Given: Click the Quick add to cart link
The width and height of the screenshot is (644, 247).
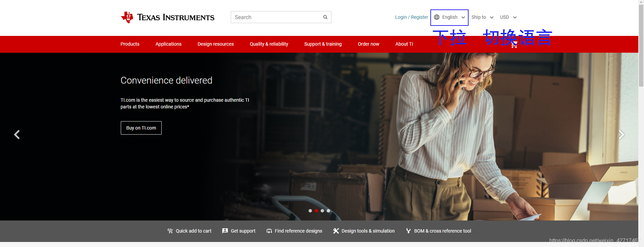Looking at the screenshot, I should (x=194, y=231).
